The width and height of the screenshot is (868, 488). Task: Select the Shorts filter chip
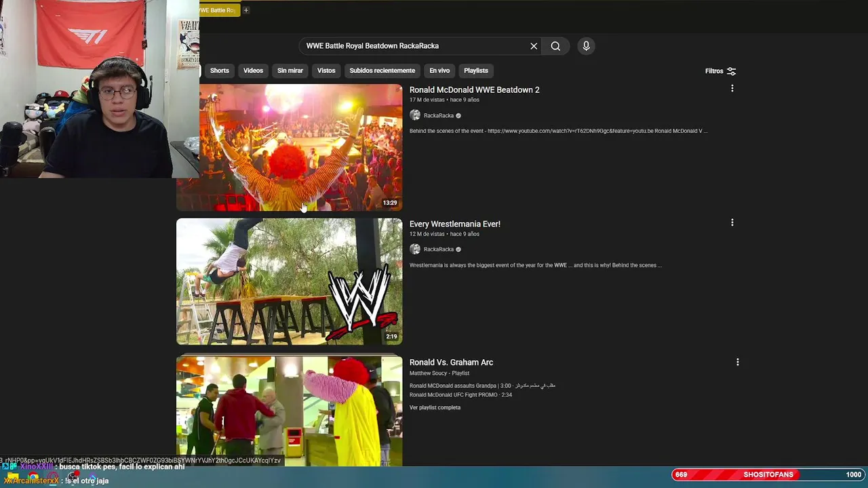tap(219, 70)
